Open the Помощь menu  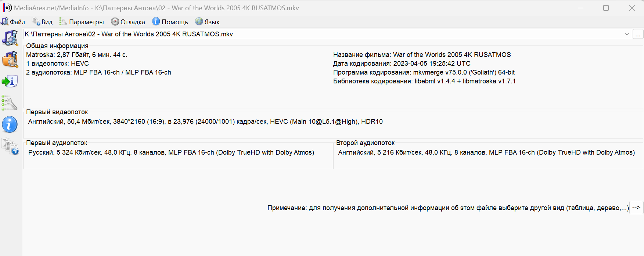(170, 22)
